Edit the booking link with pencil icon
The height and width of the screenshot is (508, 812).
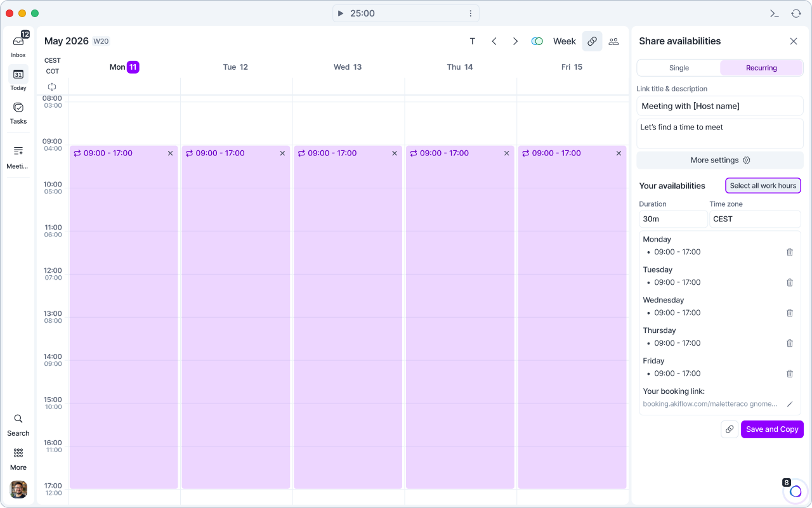(790, 404)
